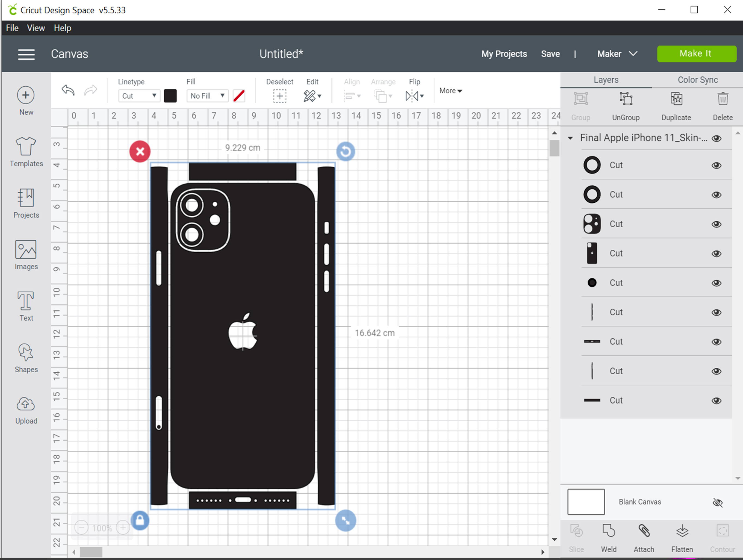
Task: Open the Maker machine dropdown
Action: 617,54
